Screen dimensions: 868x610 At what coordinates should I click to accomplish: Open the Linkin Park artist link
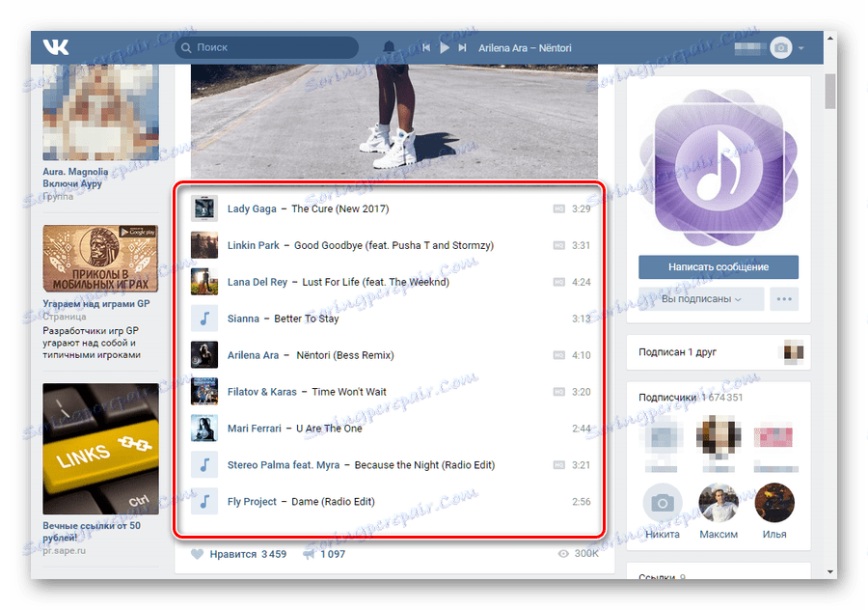[x=254, y=245]
